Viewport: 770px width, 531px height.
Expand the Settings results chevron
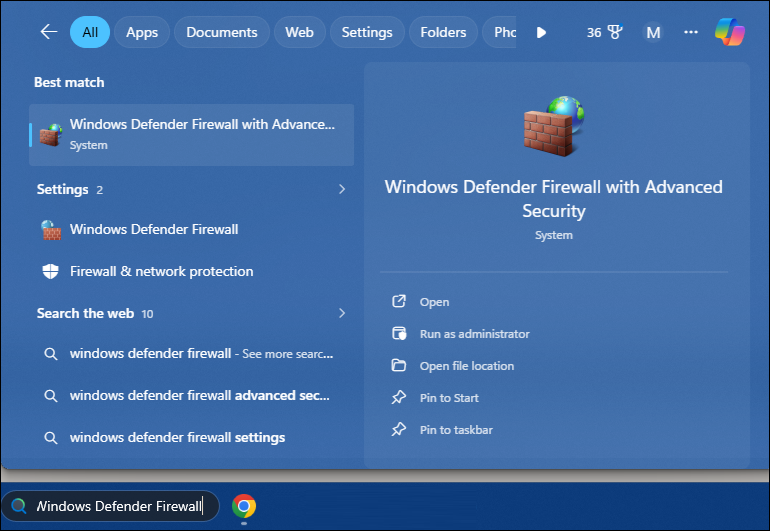click(x=342, y=189)
